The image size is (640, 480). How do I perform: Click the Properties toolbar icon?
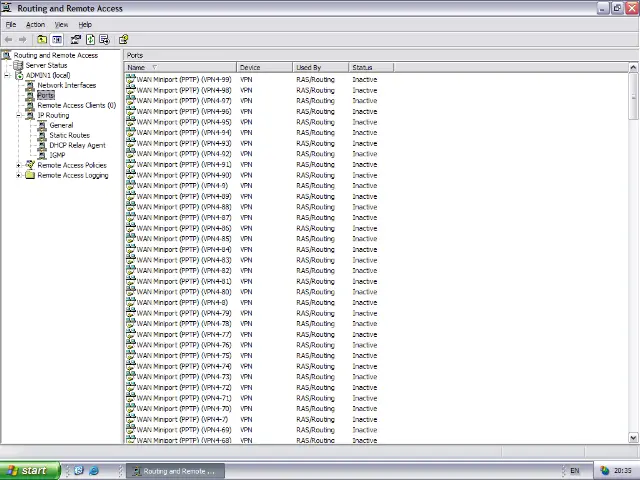click(76, 40)
